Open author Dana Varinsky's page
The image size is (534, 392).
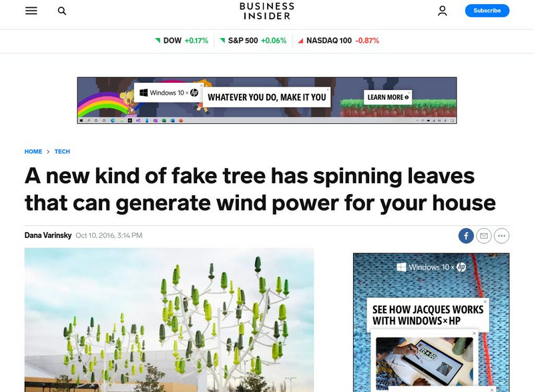(48, 235)
